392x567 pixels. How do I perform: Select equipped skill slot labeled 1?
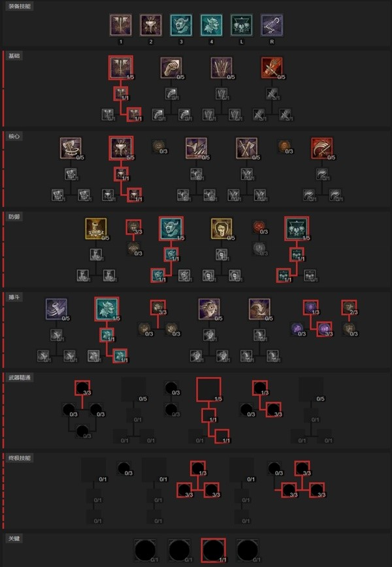coord(121,25)
